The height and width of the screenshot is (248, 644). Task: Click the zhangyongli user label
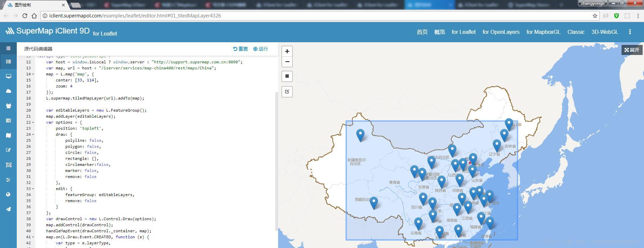click(x=593, y=3)
